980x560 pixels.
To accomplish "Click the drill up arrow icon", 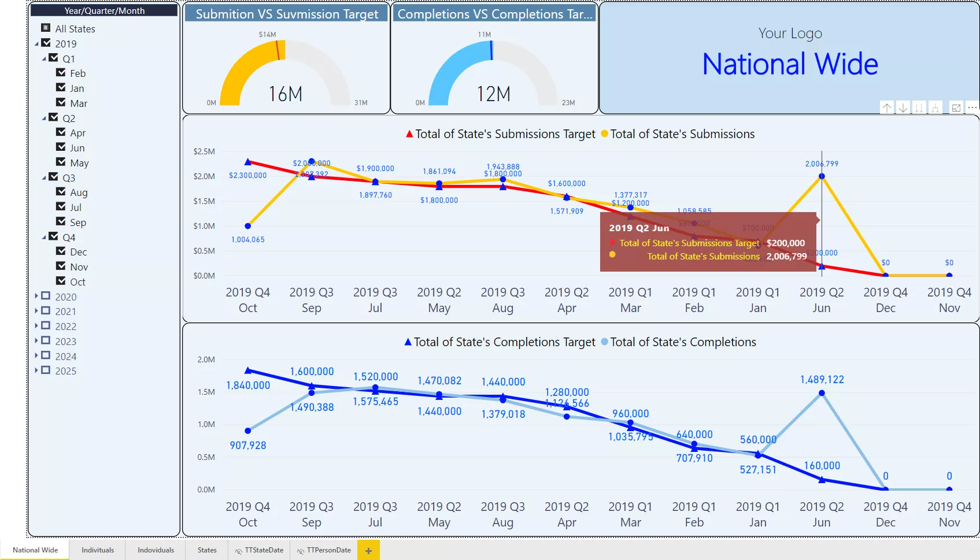I will pos(887,108).
